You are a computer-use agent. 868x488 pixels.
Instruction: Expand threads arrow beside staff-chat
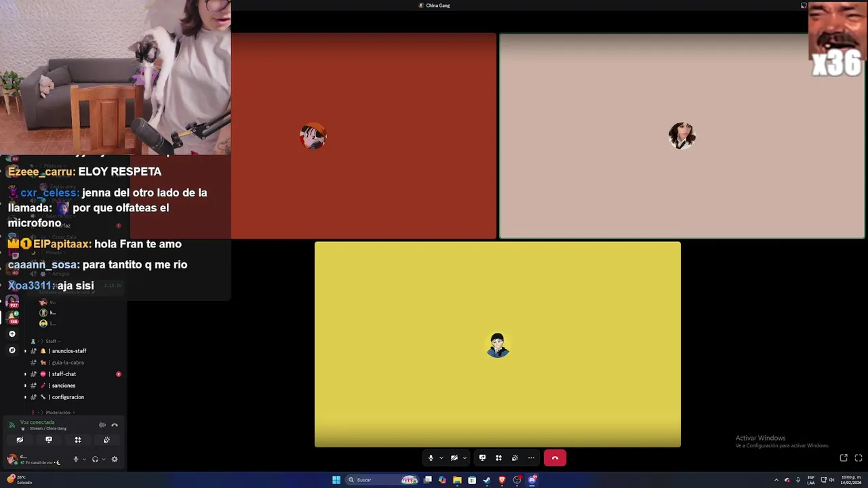click(x=25, y=374)
